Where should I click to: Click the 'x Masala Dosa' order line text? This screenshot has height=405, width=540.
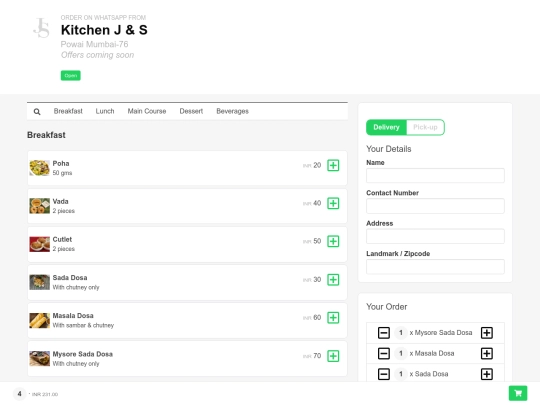click(x=432, y=353)
